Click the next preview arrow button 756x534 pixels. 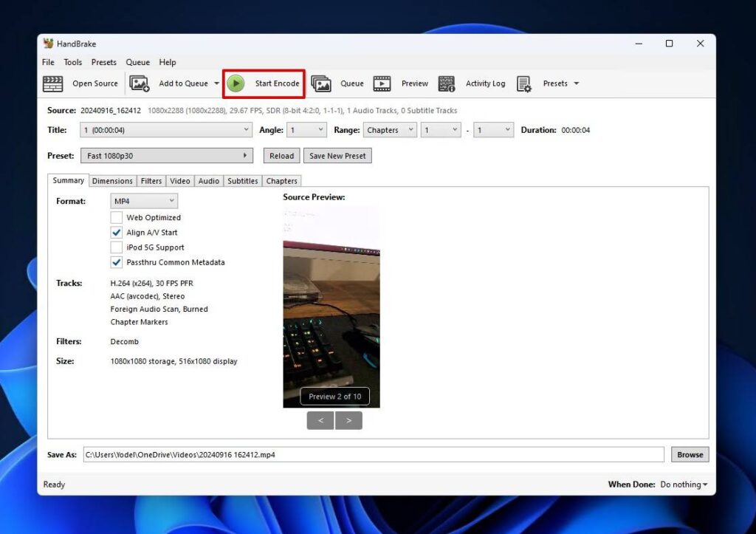(348, 420)
